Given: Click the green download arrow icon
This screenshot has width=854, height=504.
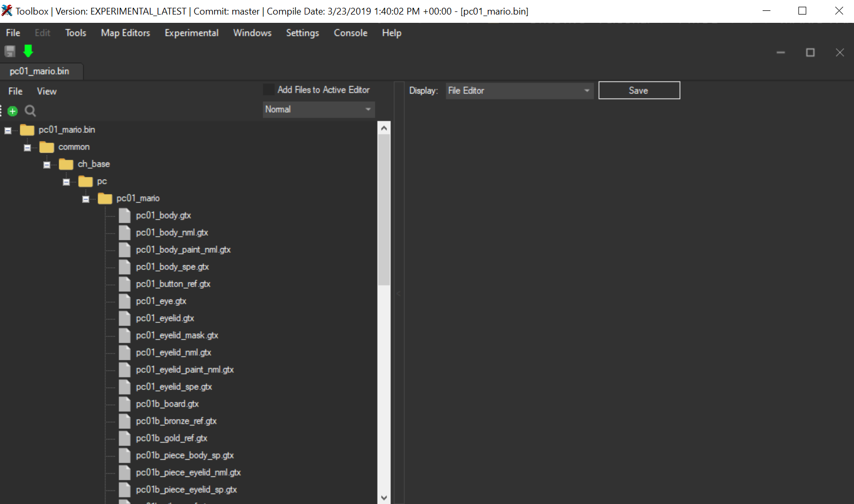Looking at the screenshot, I should pos(28,51).
